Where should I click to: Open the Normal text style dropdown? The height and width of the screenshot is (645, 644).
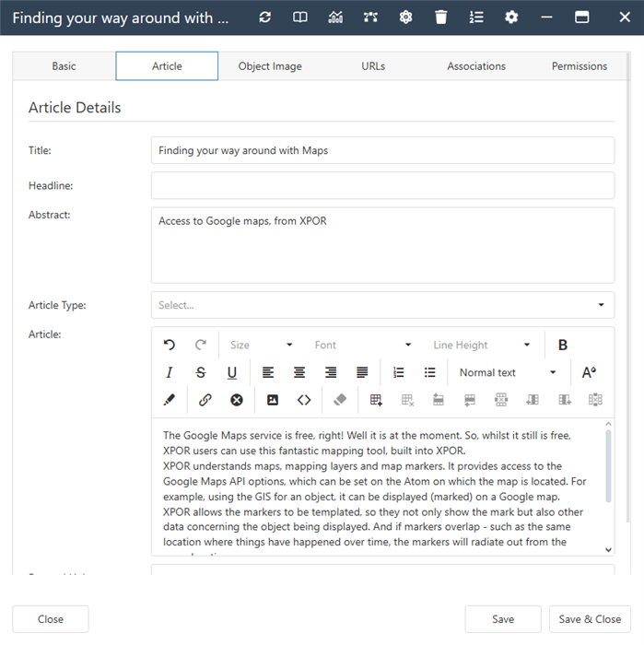click(508, 372)
